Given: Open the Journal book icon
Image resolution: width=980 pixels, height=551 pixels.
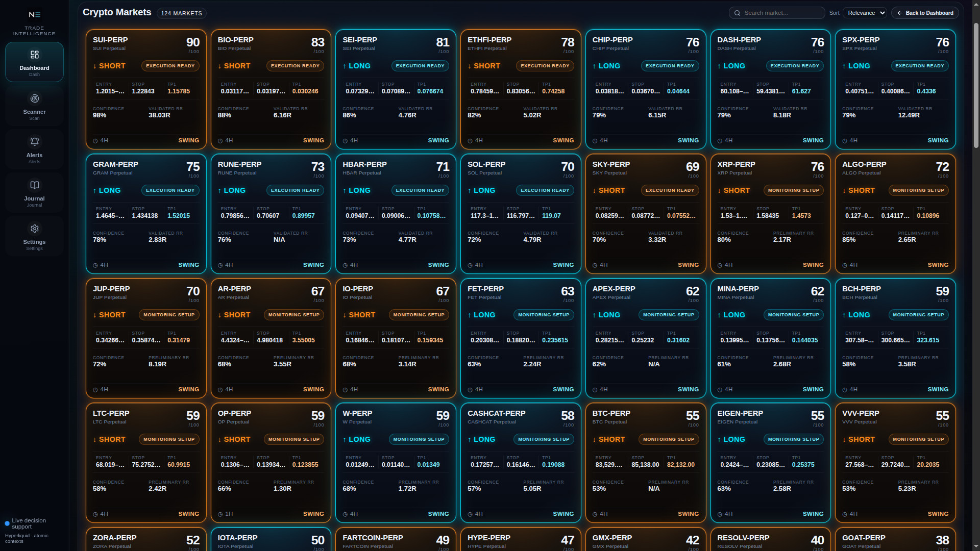Looking at the screenshot, I should [x=34, y=185].
